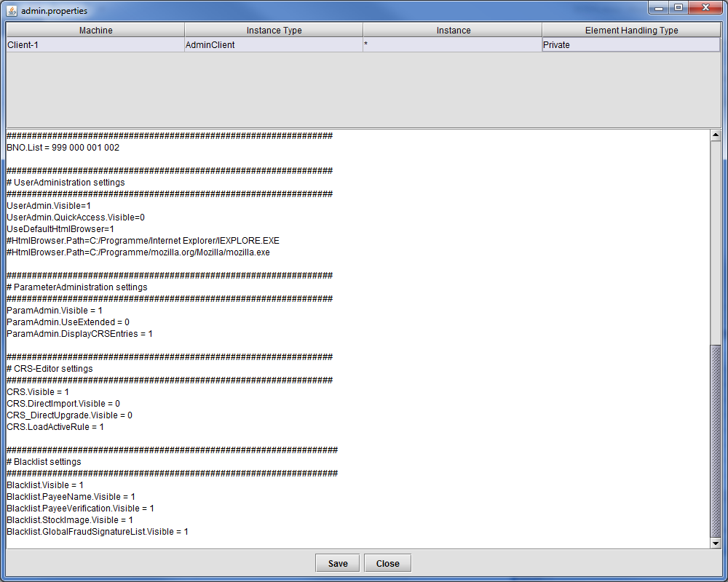Select the AdminClient instance type cell
The image size is (728, 582).
(x=273, y=45)
